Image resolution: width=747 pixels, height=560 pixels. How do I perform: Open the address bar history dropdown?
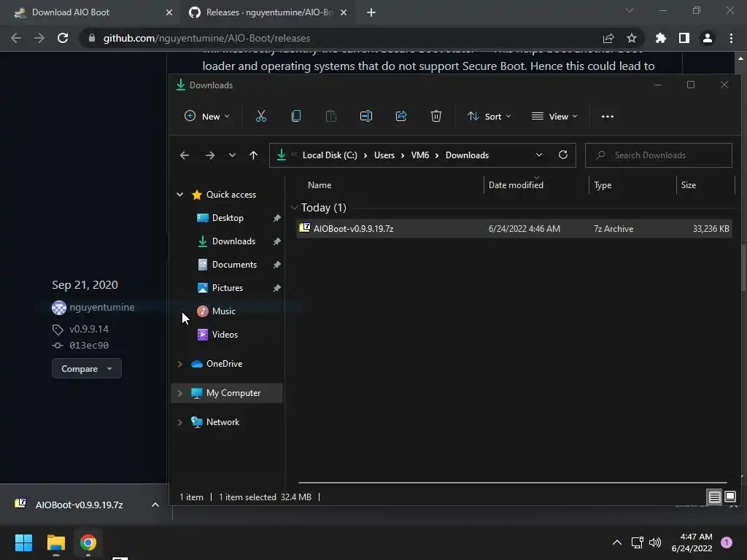[539, 155]
